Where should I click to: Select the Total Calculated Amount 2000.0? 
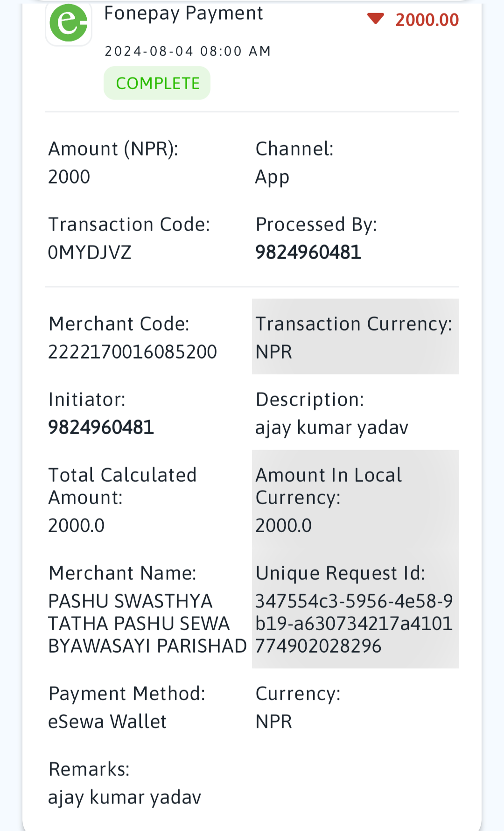tap(76, 526)
